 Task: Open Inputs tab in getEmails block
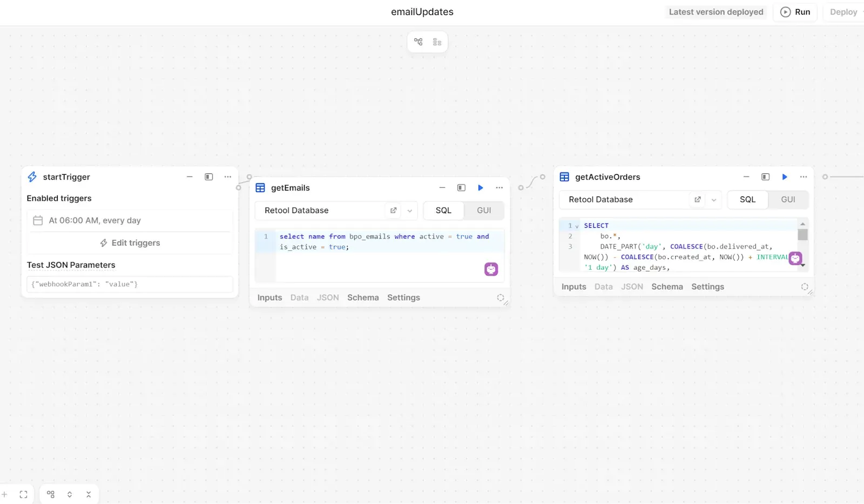point(269,297)
